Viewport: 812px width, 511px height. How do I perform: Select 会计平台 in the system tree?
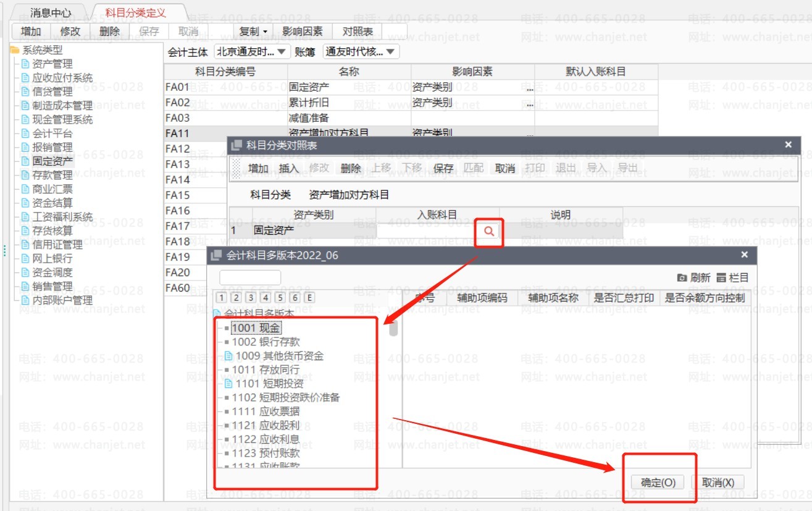52,133
